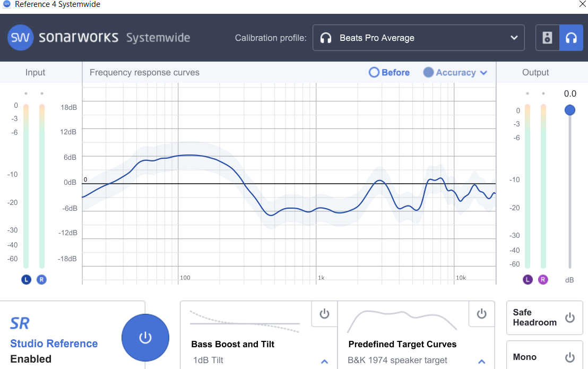Viewport: 588px width, 369px height.
Task: Select the Before curve radio button
Action: (x=374, y=72)
